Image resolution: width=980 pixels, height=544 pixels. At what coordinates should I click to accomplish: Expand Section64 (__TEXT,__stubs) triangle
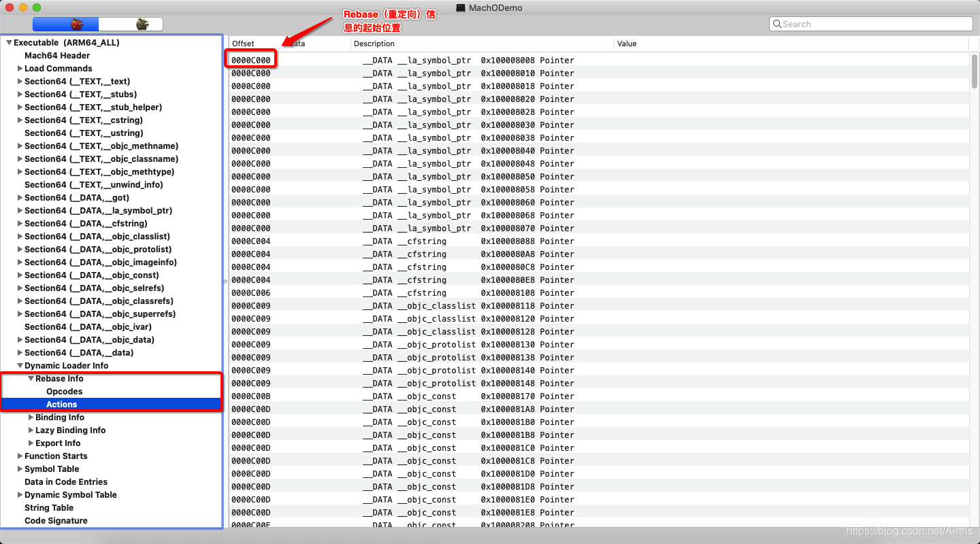[20, 95]
